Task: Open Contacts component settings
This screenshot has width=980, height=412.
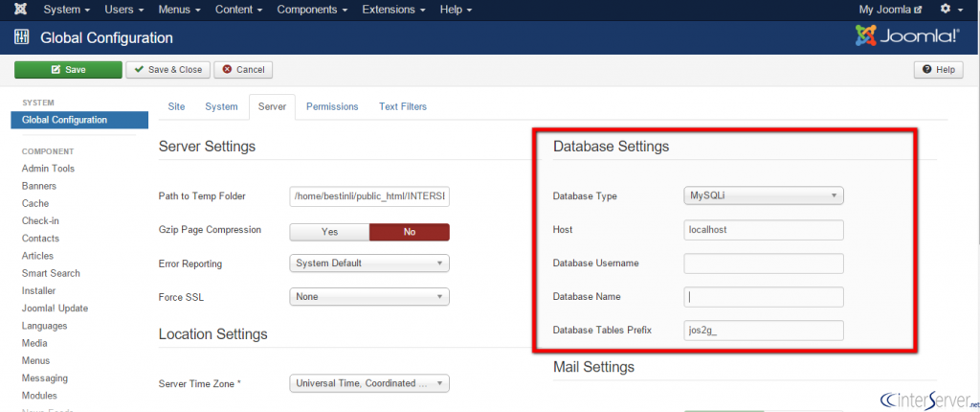Action: click(x=40, y=239)
